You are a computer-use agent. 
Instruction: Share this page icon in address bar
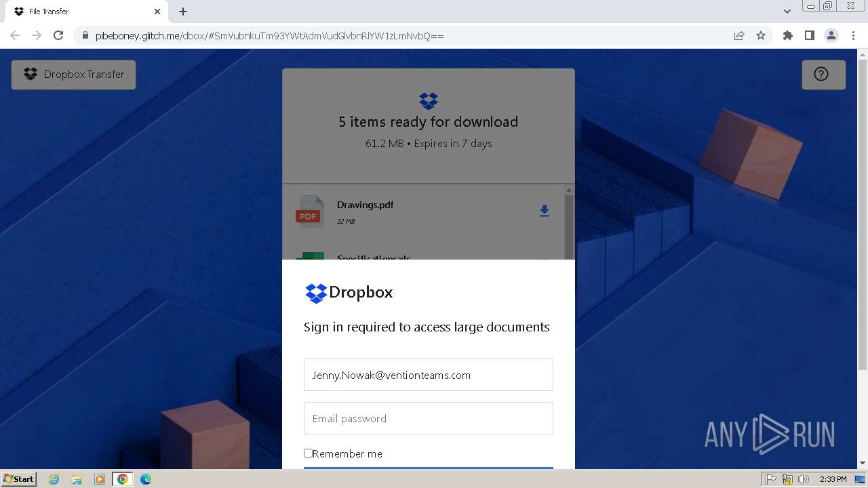point(739,35)
